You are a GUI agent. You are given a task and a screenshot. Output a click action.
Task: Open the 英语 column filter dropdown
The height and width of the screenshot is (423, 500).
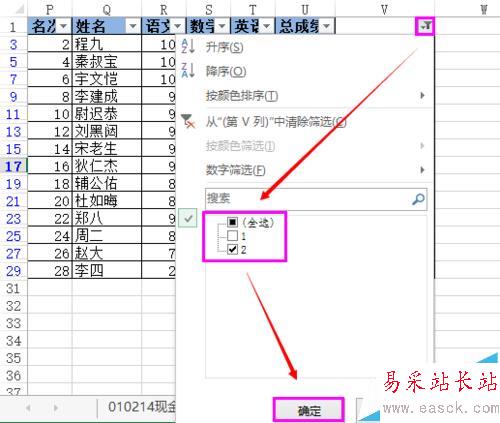267,26
